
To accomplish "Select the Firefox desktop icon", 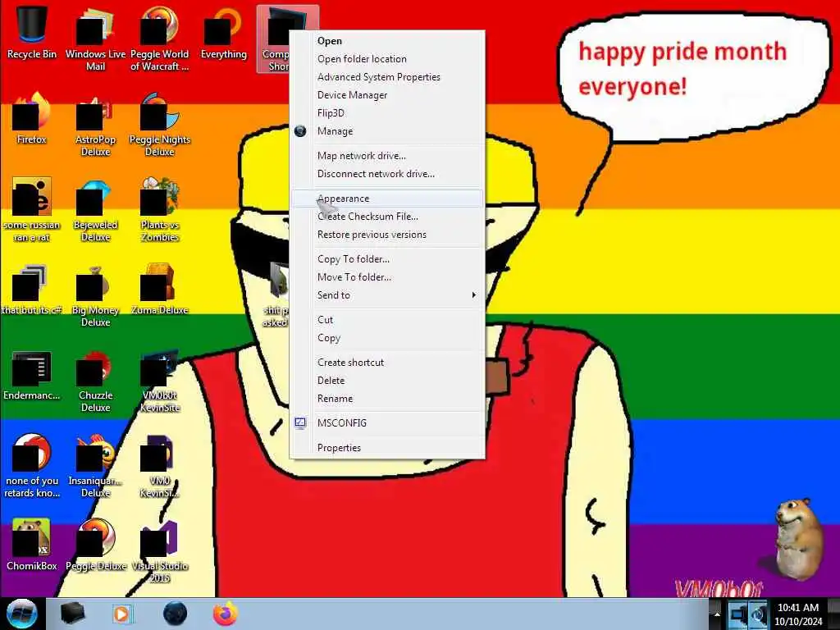I will click(x=32, y=119).
